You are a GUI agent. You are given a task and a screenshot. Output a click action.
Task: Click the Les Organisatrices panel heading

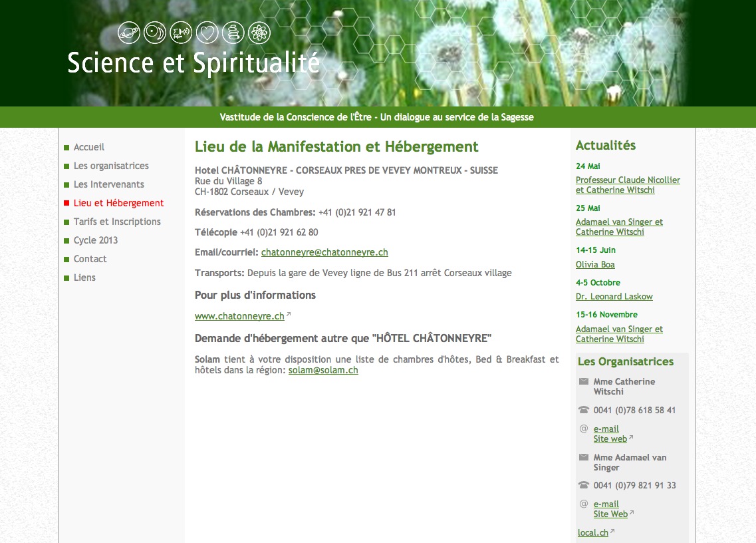[626, 361]
